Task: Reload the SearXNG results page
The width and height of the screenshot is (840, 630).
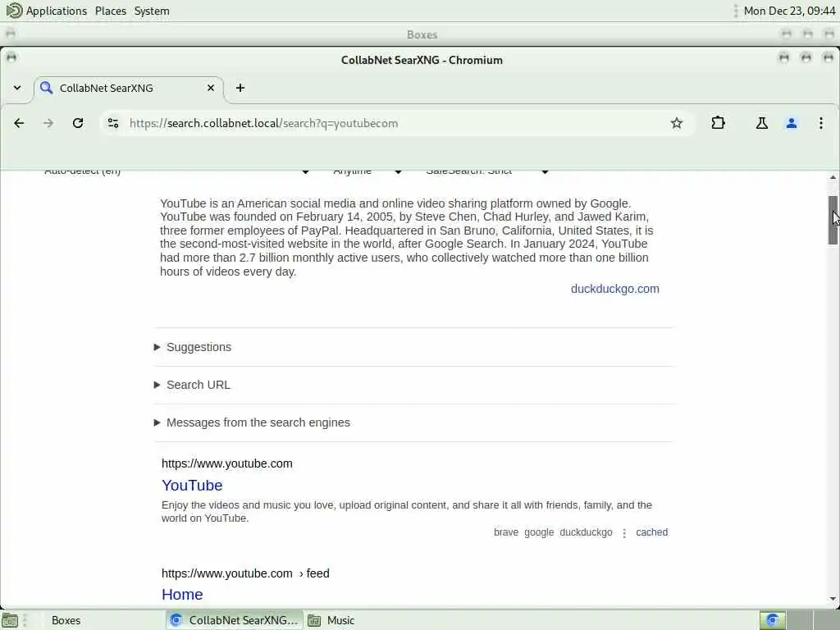Action: pyautogui.click(x=78, y=123)
